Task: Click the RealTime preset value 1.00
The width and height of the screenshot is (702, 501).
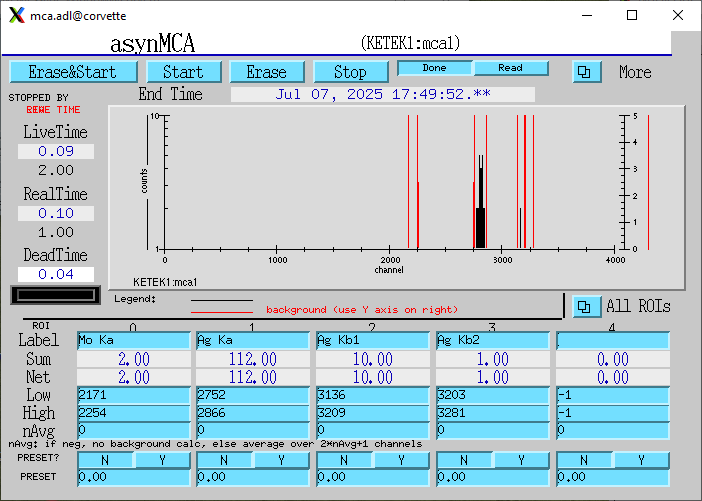Action: [x=56, y=232]
